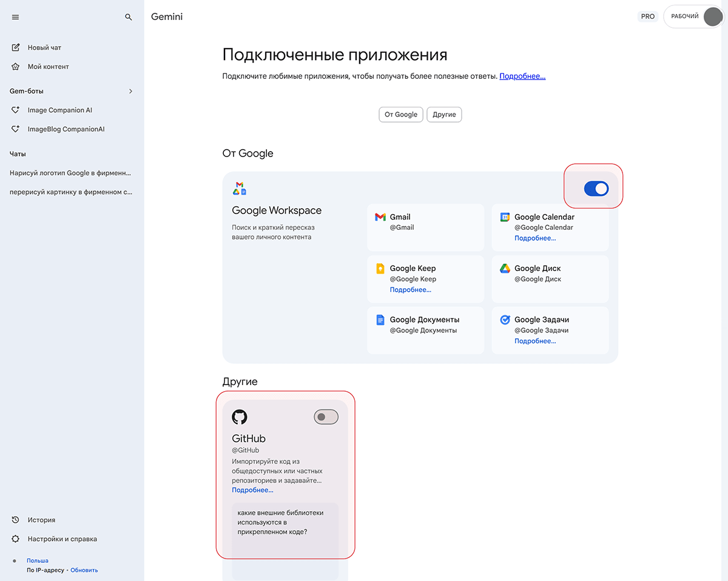
Task: Open sidebar search with the magnifier icon
Action: pyautogui.click(x=128, y=17)
